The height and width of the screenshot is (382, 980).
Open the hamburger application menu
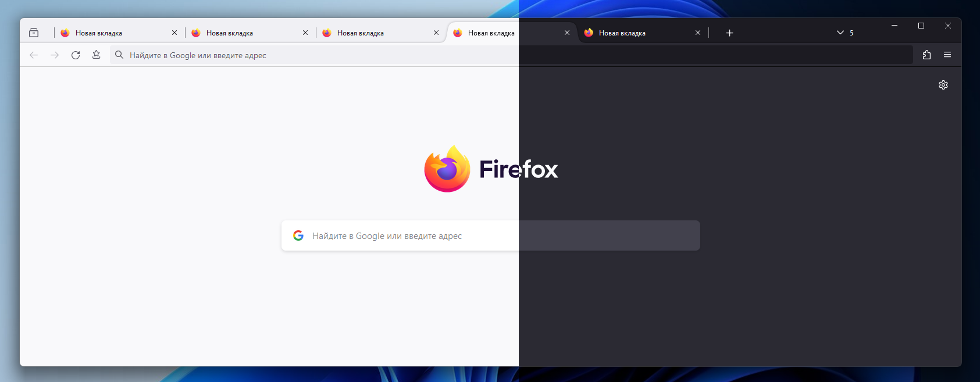pyautogui.click(x=947, y=55)
